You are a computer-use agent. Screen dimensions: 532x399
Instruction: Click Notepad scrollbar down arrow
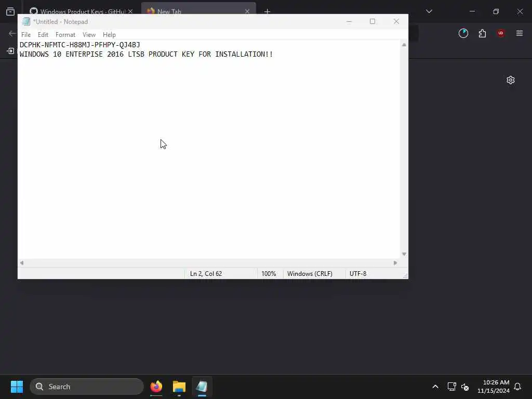tap(404, 254)
